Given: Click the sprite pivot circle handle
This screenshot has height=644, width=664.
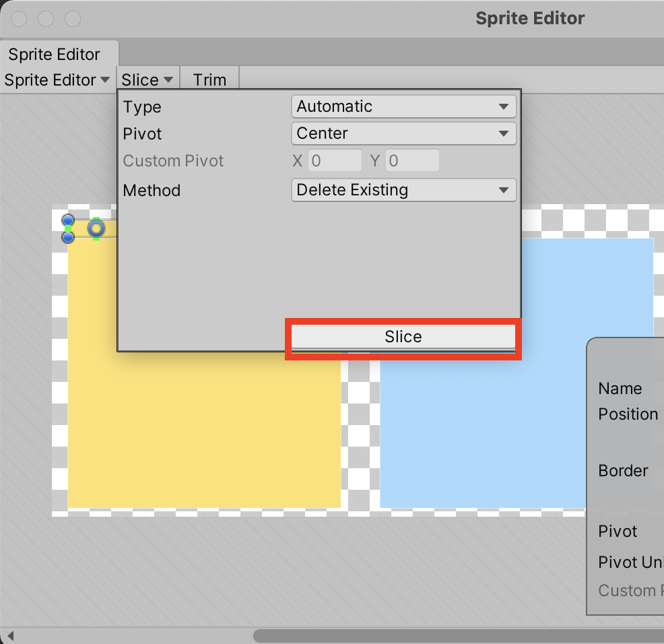Looking at the screenshot, I should tap(96, 229).
